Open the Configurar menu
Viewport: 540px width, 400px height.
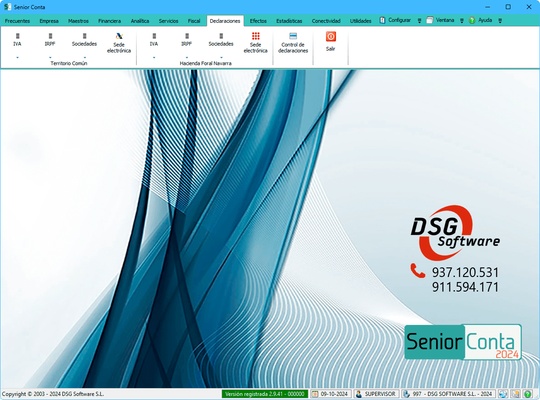tap(399, 20)
